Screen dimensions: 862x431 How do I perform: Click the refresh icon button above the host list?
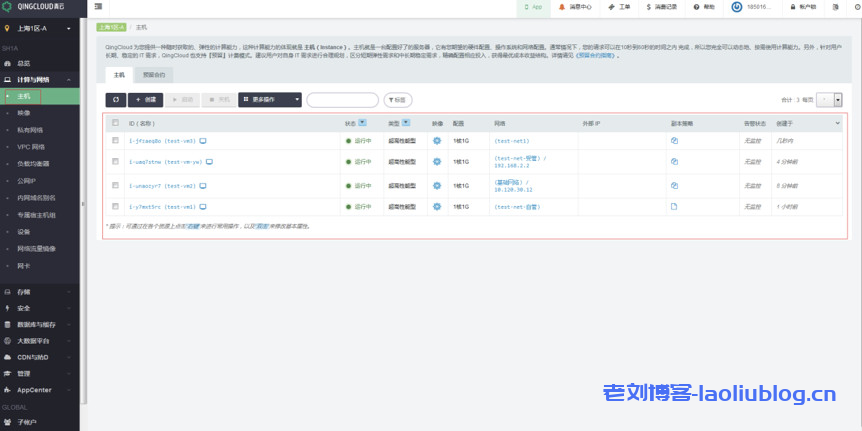[115, 100]
